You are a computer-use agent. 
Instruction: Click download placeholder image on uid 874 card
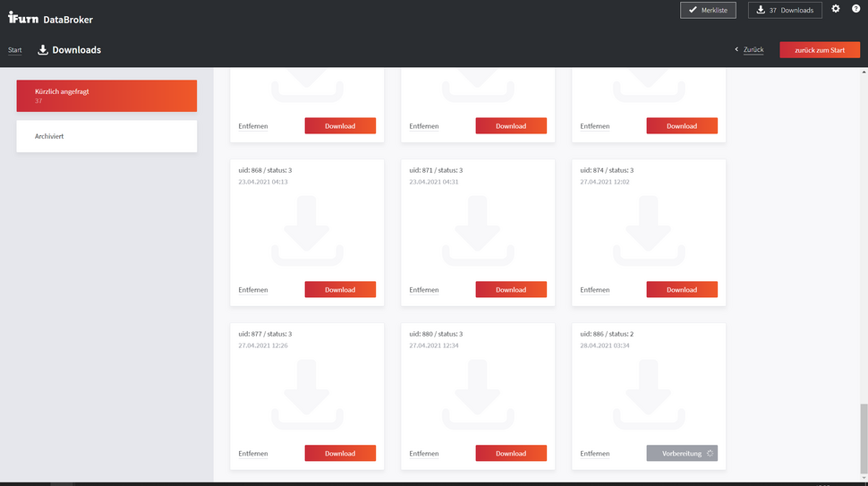click(649, 231)
